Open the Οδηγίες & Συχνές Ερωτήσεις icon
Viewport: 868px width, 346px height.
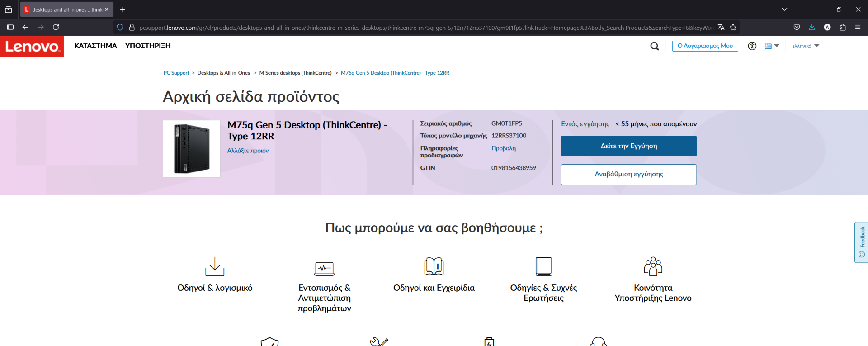(x=543, y=266)
